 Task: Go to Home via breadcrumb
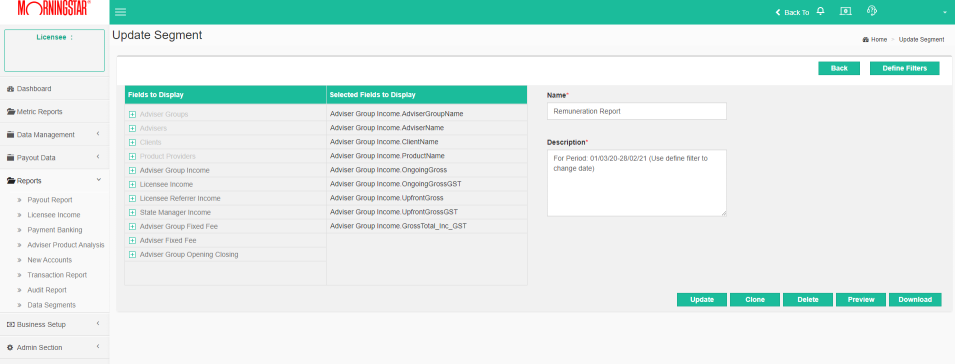[875, 40]
